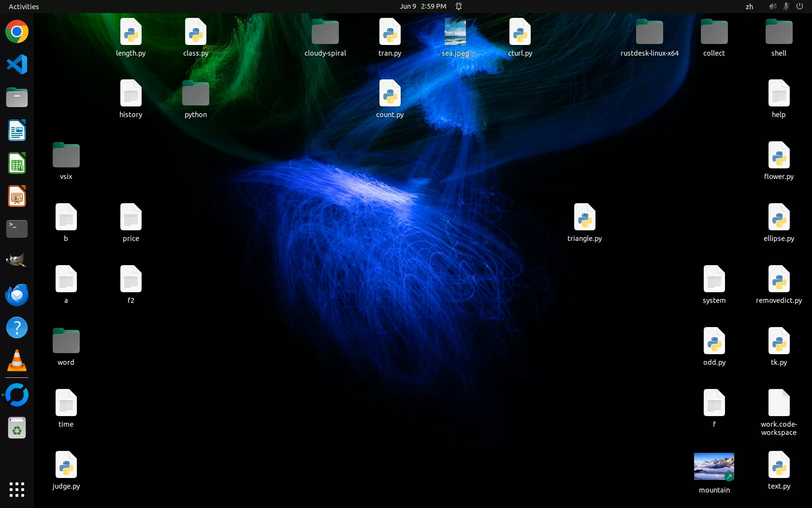Launch GIMP image editor from dock
The height and width of the screenshot is (508, 812).
(x=17, y=262)
